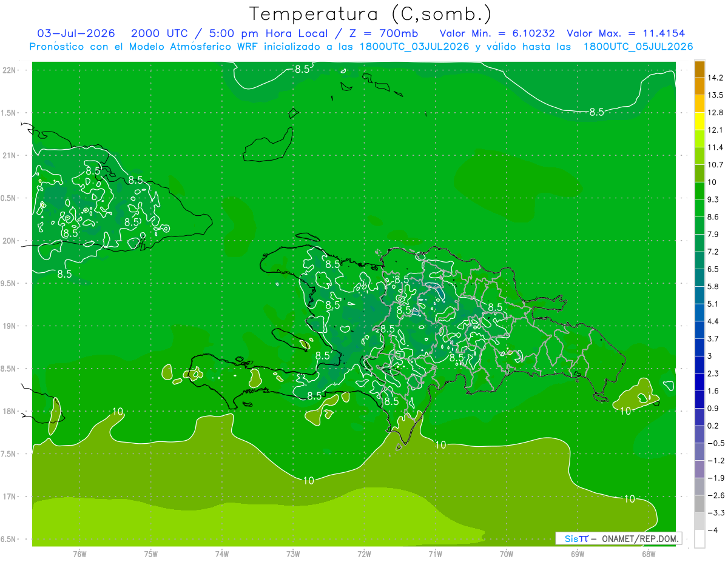Click the "71W" longitude axis label
This screenshot has width=728, height=562.
click(x=435, y=554)
